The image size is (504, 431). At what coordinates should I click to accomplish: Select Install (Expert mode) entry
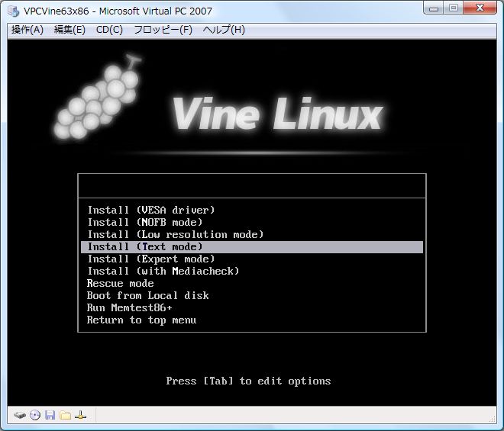(x=252, y=259)
